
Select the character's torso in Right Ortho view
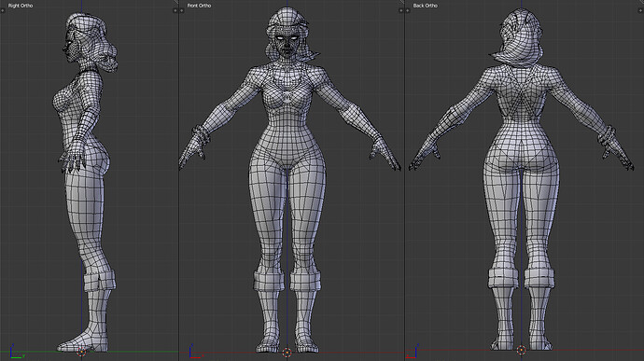point(78,111)
